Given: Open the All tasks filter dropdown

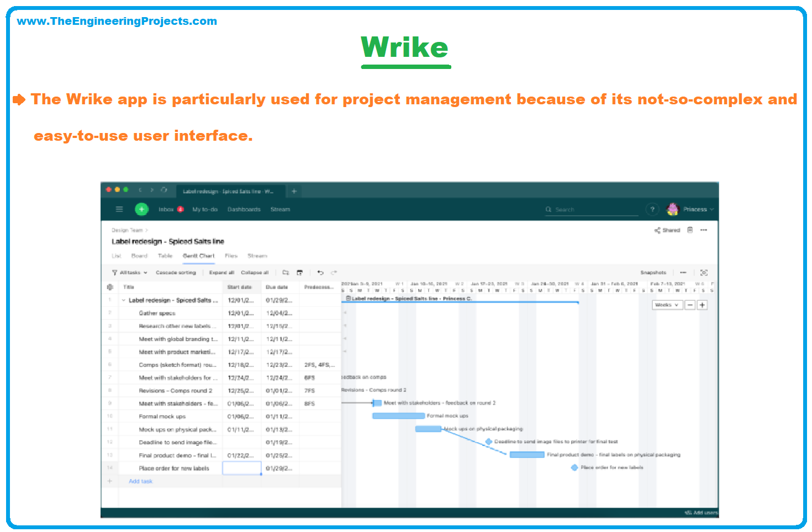Looking at the screenshot, I should click(130, 273).
